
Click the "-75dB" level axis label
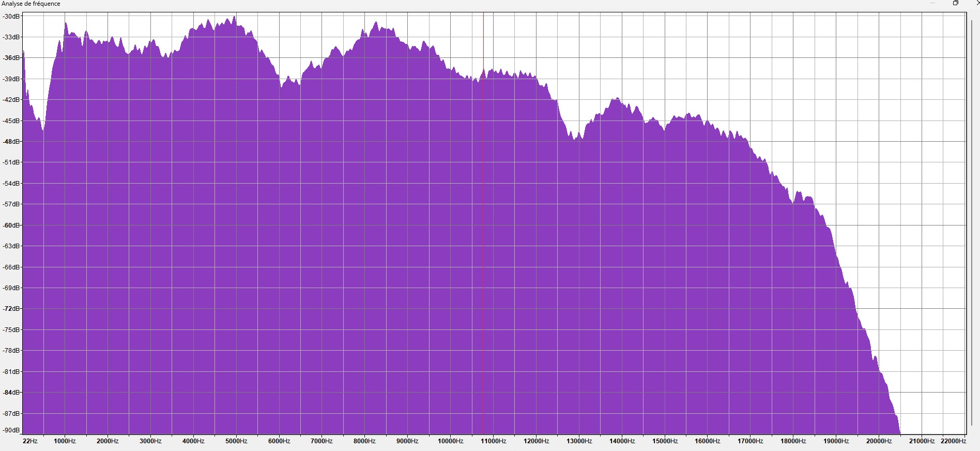point(11,329)
